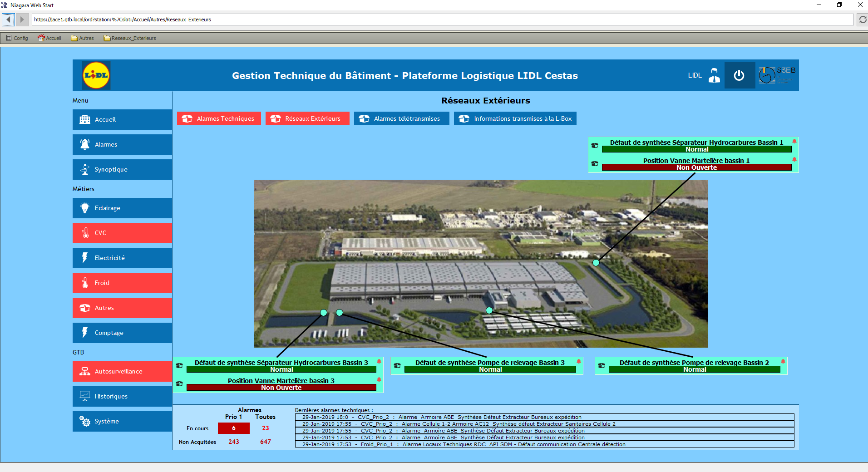Viewport: 868px width, 472px height.
Task: Click alarm bell of Vanne Martelière bassin 1
Action: [794, 159]
